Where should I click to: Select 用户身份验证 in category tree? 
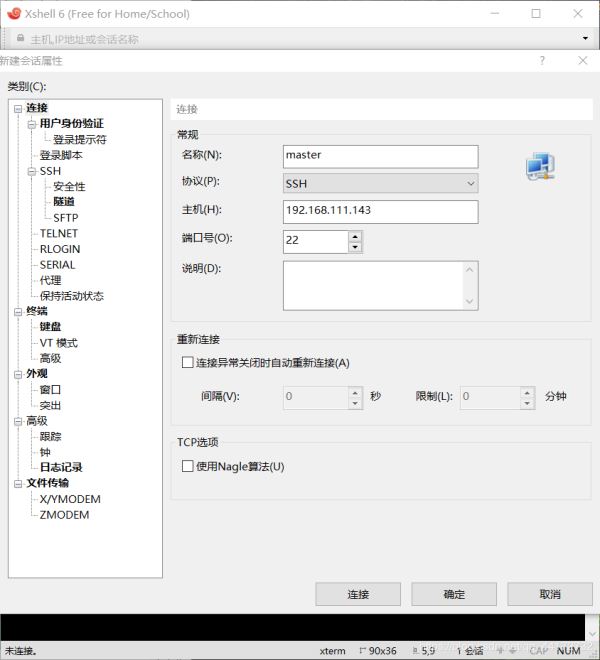(71, 124)
